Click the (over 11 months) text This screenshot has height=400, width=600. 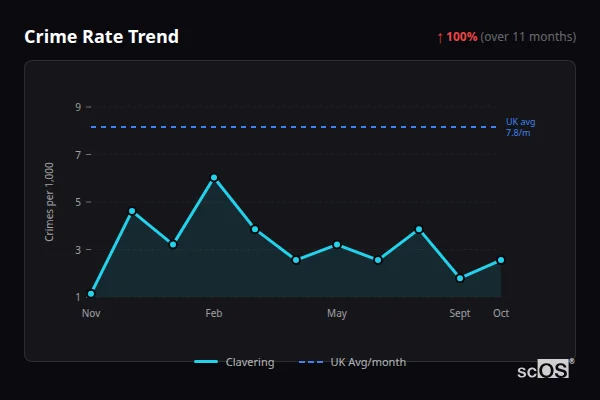coord(528,37)
